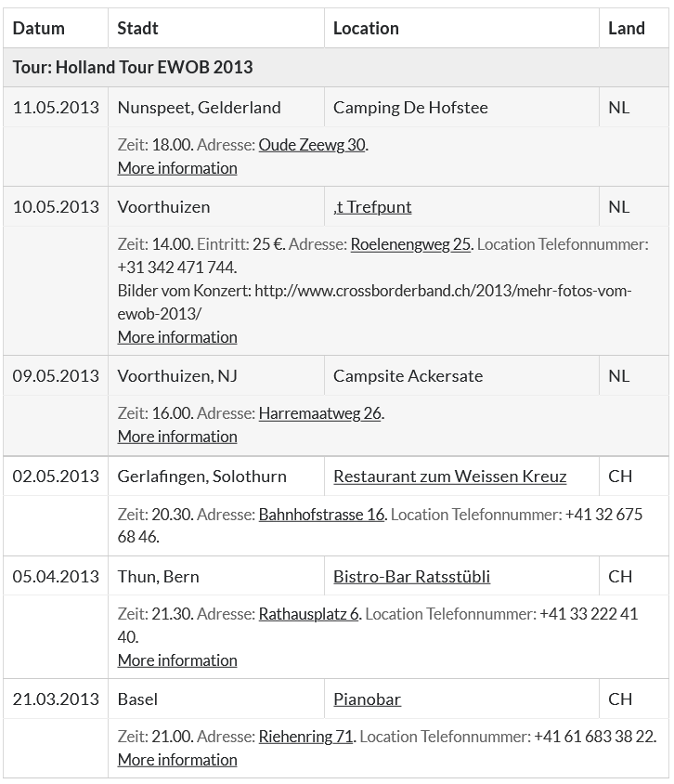Click the Datum column header
The height and width of the screenshot is (784, 674).
(x=39, y=29)
